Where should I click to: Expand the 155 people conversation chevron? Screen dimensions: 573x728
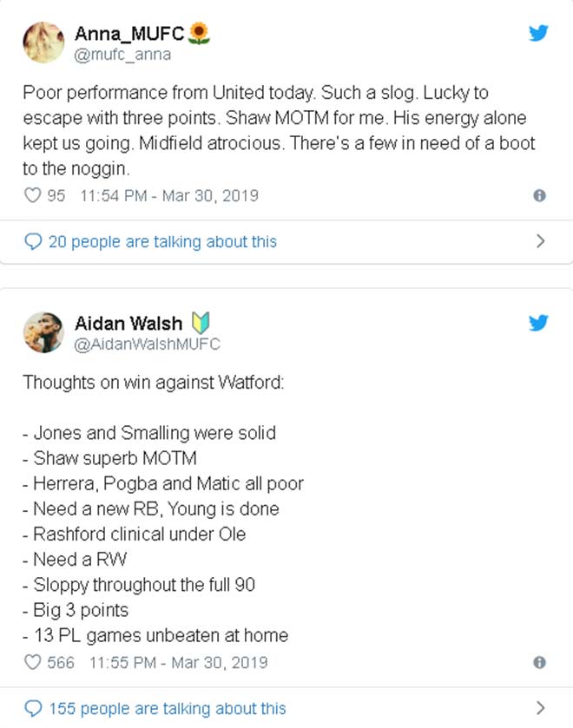[x=540, y=708]
